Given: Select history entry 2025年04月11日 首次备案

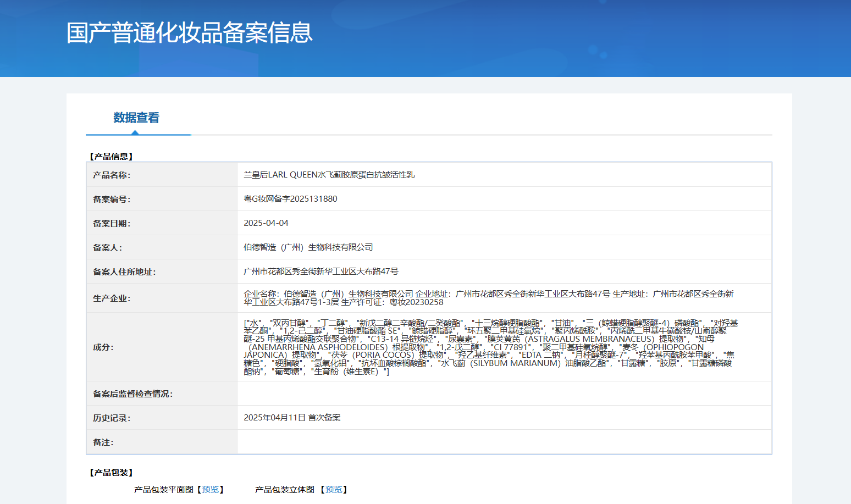Looking at the screenshot, I should click(x=292, y=418).
